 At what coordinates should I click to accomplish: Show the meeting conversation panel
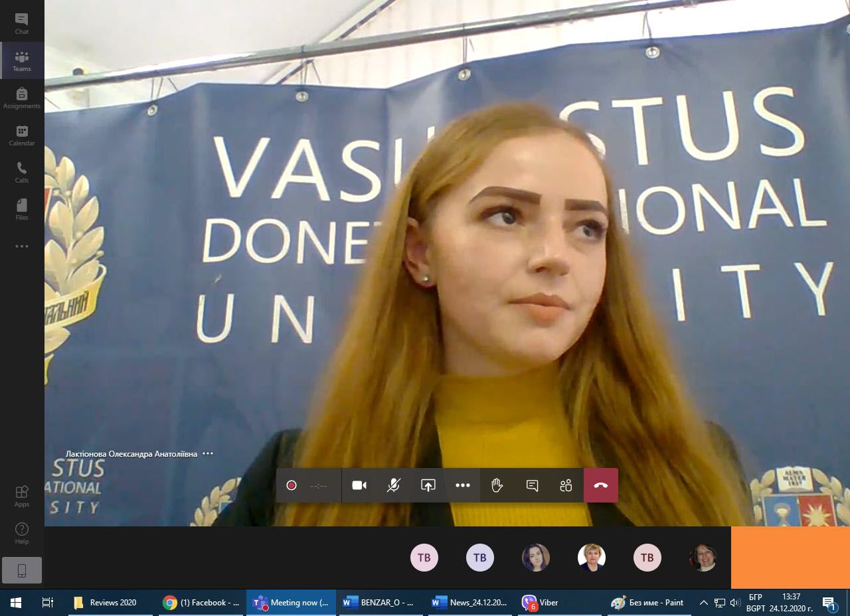[x=532, y=485]
